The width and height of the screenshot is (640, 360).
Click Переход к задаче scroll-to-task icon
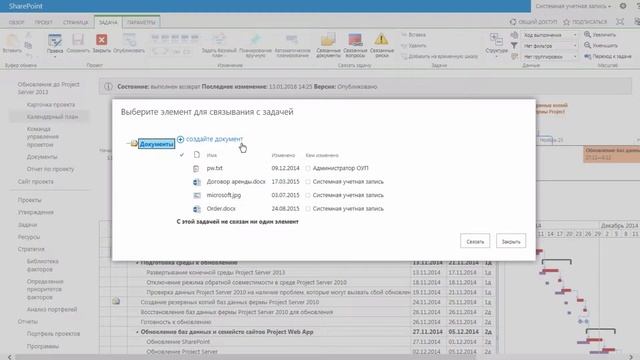tap(588, 56)
